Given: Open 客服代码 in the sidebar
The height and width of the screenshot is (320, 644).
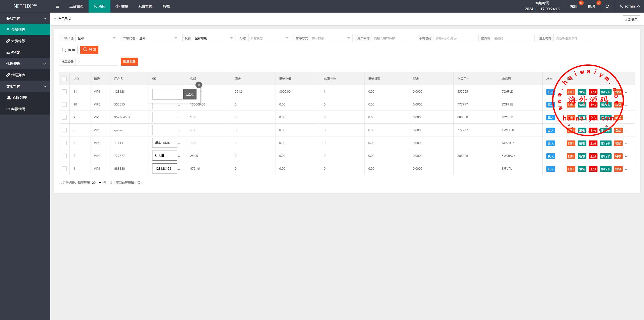Looking at the screenshot, I should 18,109.
